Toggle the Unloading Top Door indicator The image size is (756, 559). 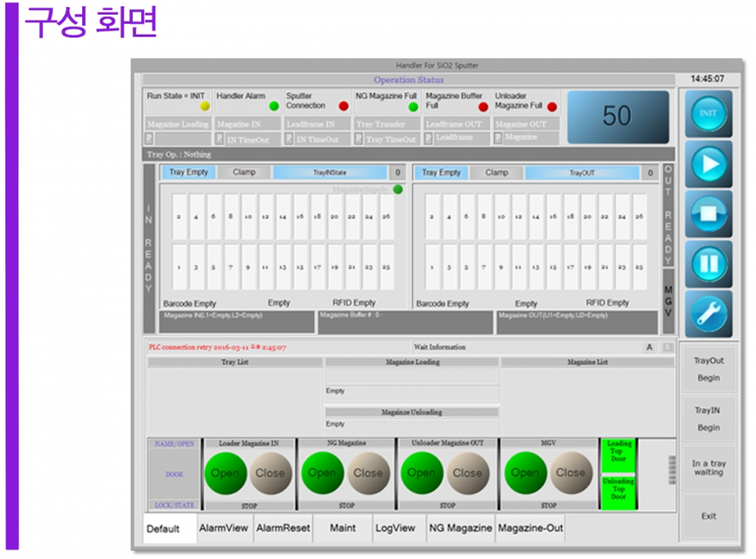click(x=619, y=491)
